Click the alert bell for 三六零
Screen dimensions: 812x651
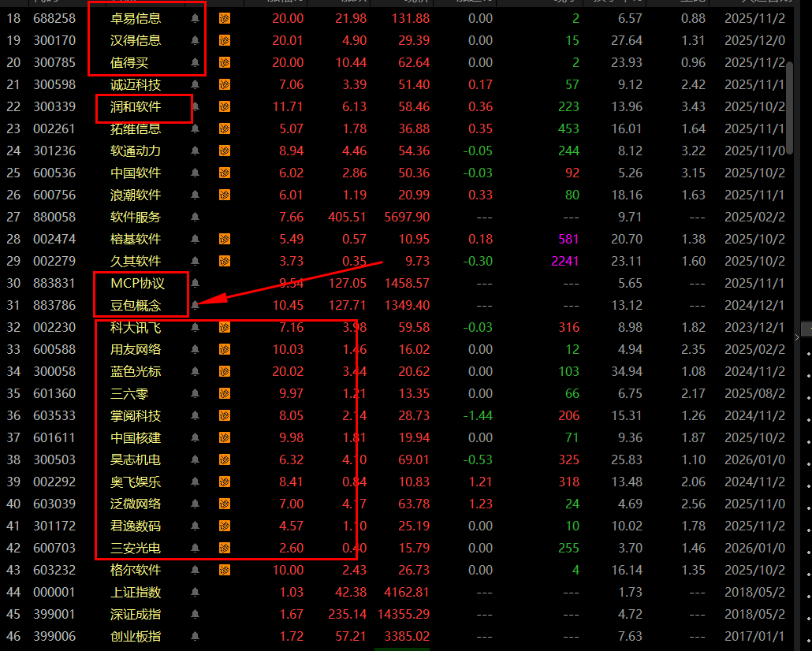point(195,393)
